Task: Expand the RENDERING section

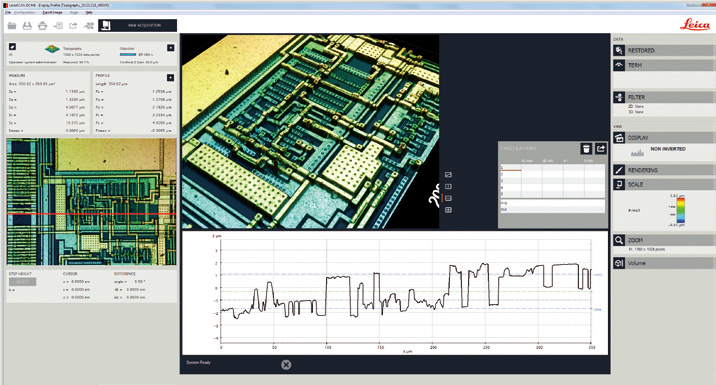Action: click(x=663, y=170)
